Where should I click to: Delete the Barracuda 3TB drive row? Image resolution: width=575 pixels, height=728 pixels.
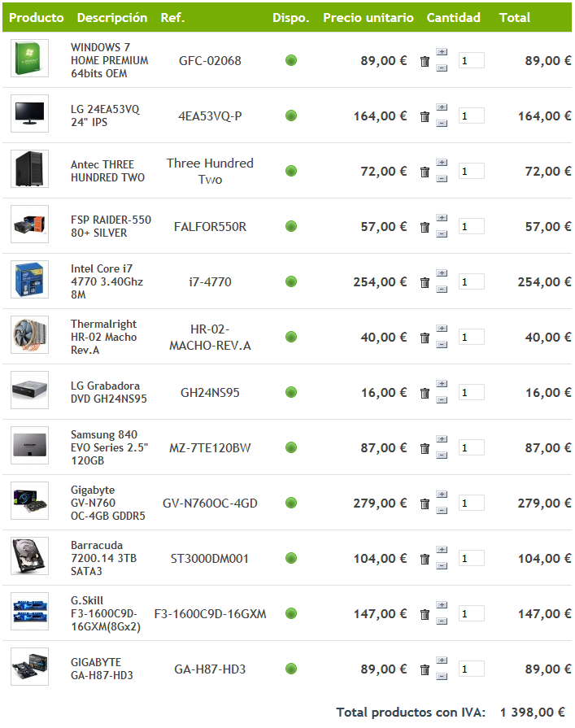[x=425, y=559]
